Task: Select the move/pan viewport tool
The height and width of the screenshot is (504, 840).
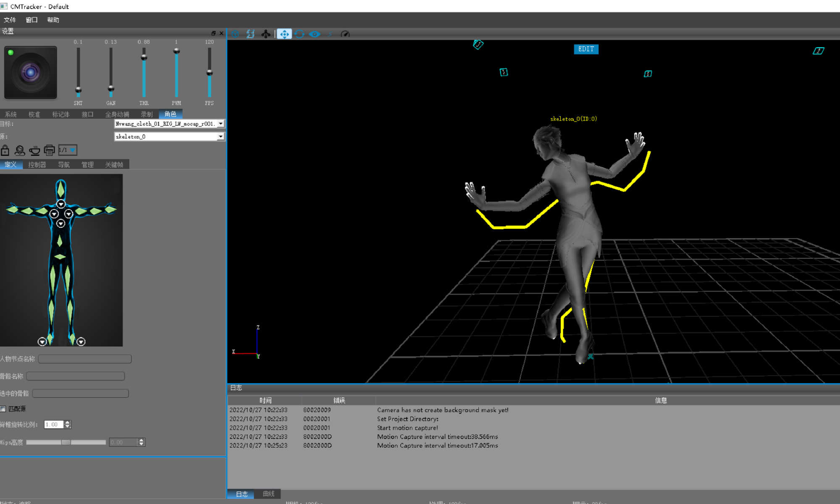Action: [x=284, y=34]
